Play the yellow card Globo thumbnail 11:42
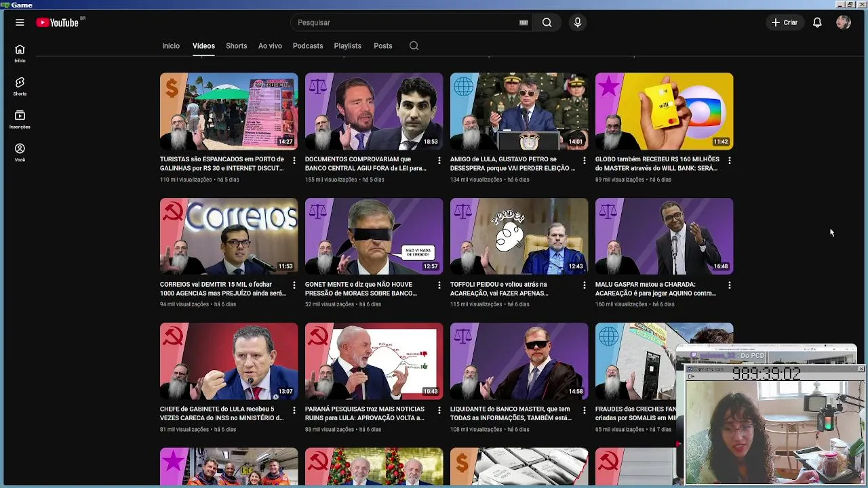The width and height of the screenshot is (868, 488). (664, 111)
